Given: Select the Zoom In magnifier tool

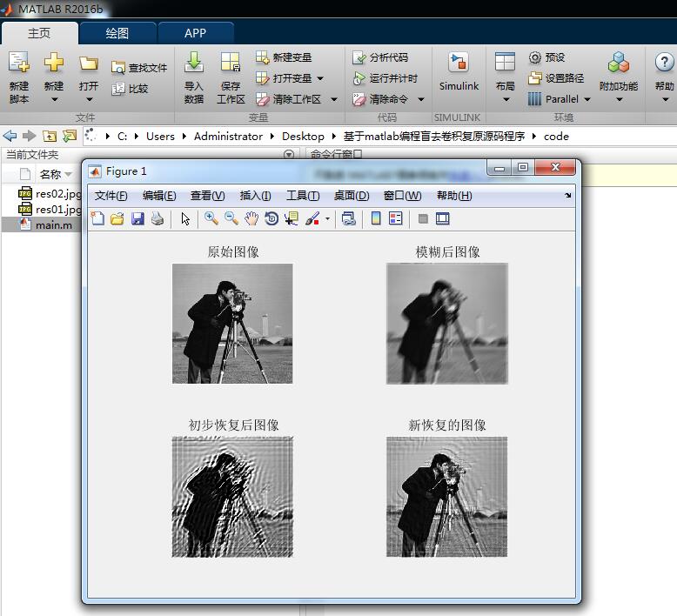Looking at the screenshot, I should tap(211, 219).
